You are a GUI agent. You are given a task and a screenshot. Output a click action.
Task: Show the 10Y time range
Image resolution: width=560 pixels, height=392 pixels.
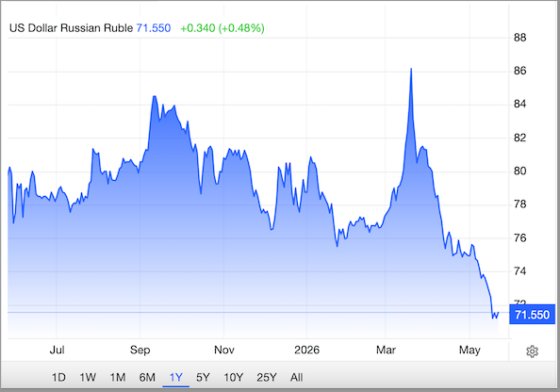[x=234, y=377]
